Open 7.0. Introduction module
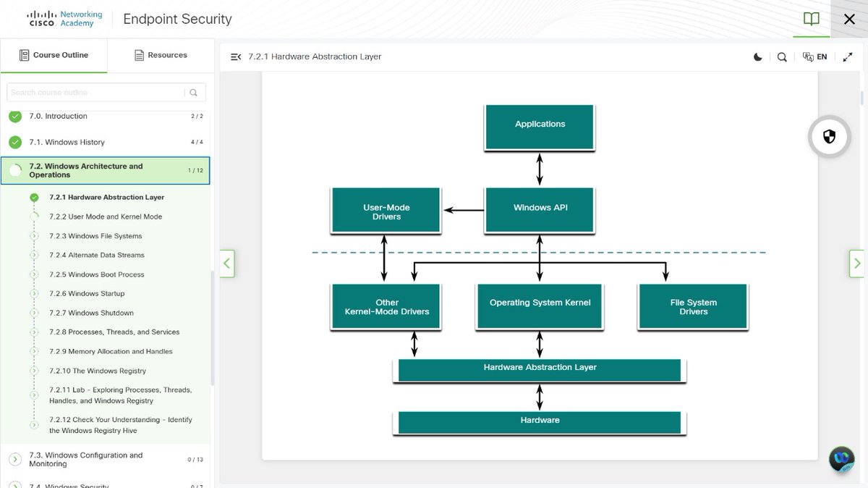Viewport: 868px width, 488px height. [106, 116]
